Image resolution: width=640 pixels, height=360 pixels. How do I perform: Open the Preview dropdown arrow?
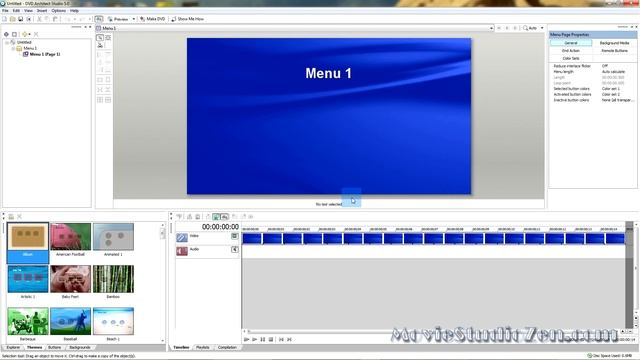133,19
